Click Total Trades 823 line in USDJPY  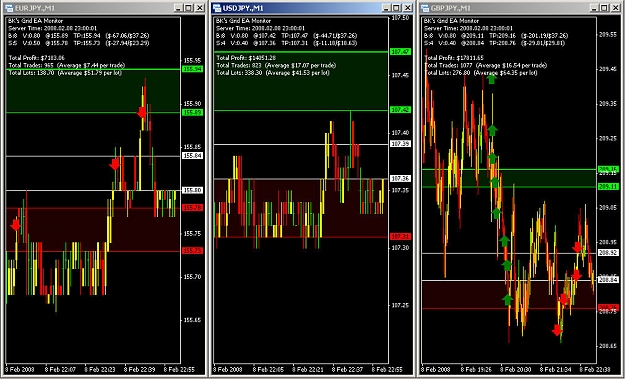click(276, 65)
